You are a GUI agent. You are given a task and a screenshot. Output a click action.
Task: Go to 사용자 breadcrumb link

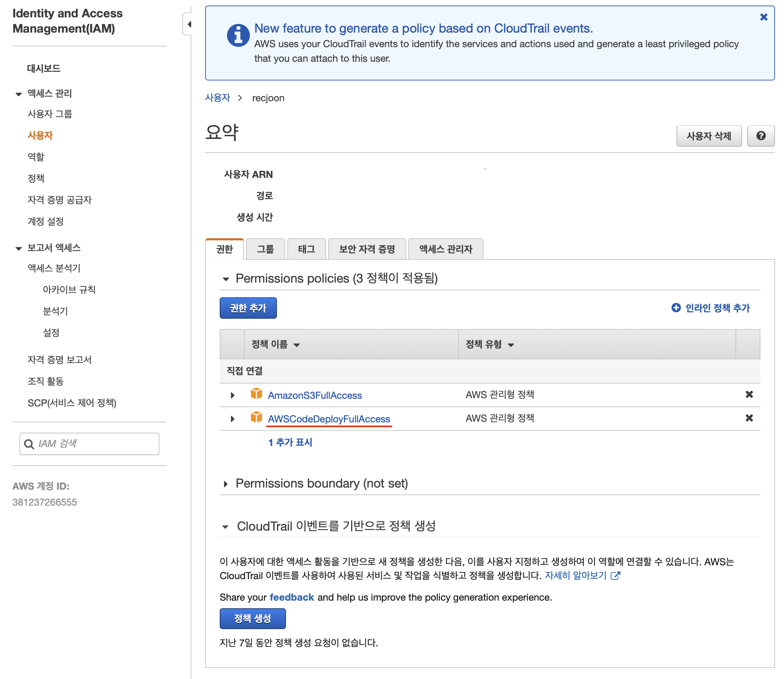[x=217, y=98]
